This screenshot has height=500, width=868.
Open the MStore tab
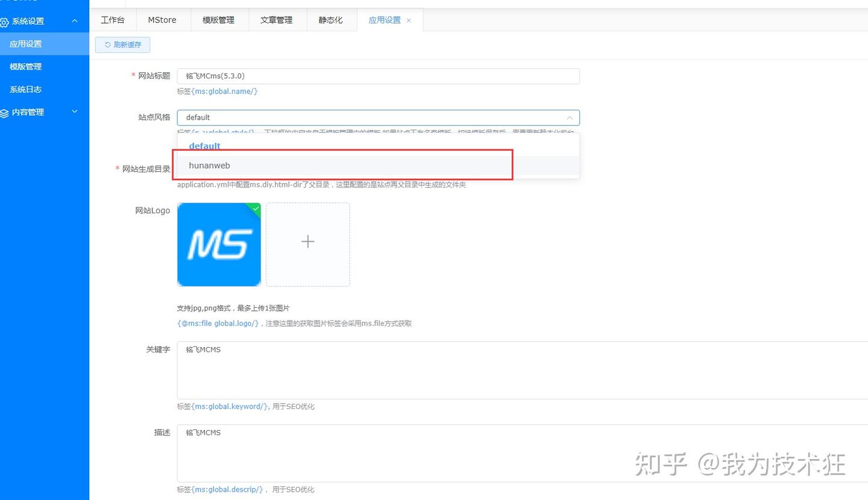click(x=162, y=19)
